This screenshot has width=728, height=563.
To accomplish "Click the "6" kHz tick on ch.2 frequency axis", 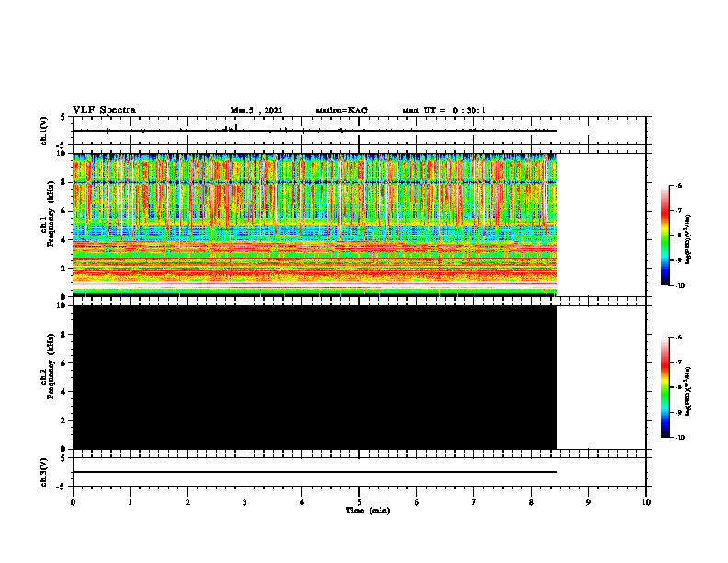I will [x=64, y=363].
